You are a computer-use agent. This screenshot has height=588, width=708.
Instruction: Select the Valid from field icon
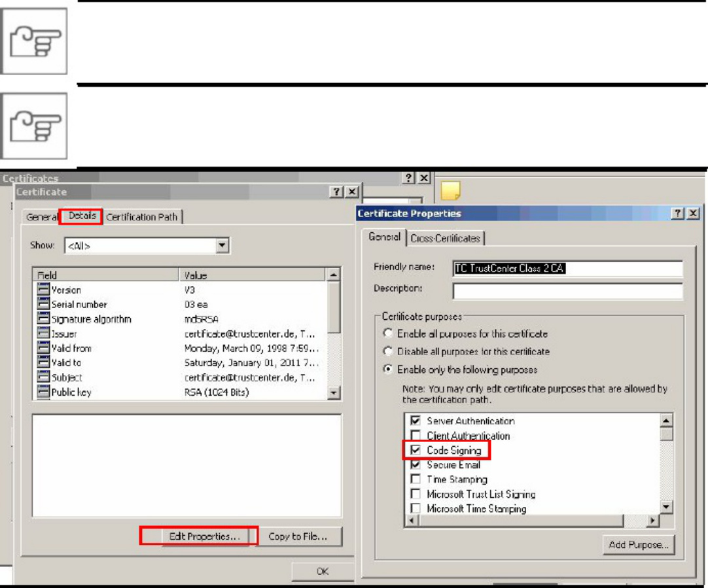[x=43, y=348]
